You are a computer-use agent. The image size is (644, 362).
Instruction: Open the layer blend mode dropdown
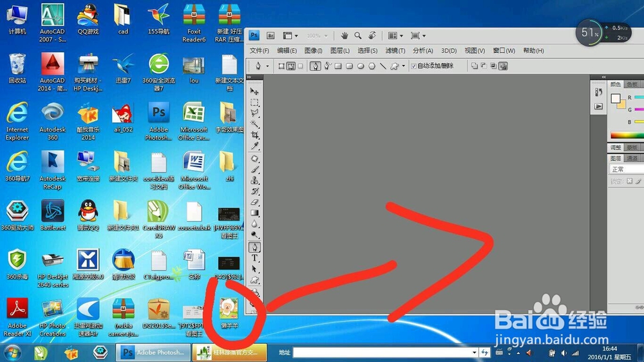[x=625, y=169]
